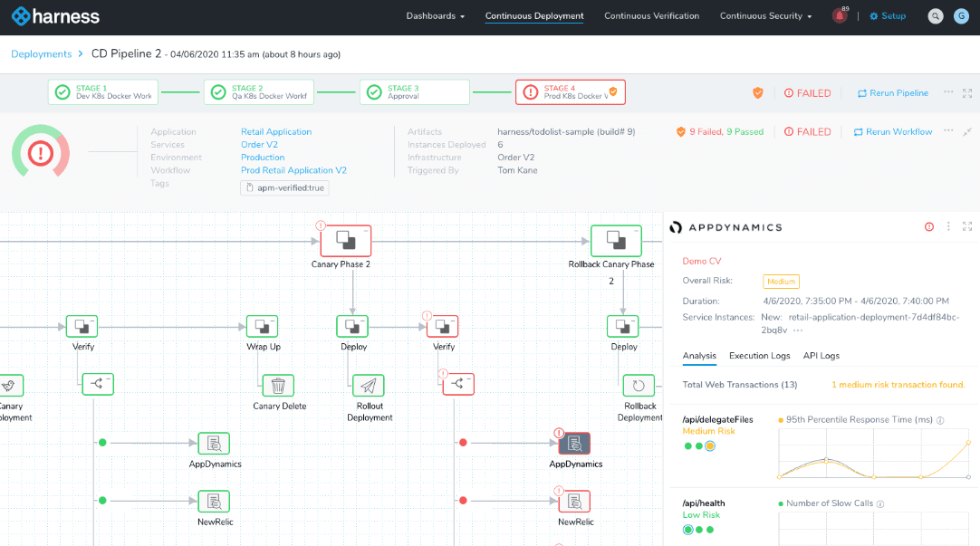Click the Setup gear link

click(888, 16)
